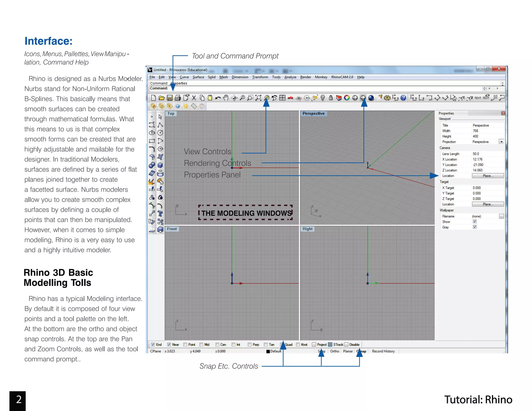Uncheck the End osnap checkbox

[x=153, y=344]
